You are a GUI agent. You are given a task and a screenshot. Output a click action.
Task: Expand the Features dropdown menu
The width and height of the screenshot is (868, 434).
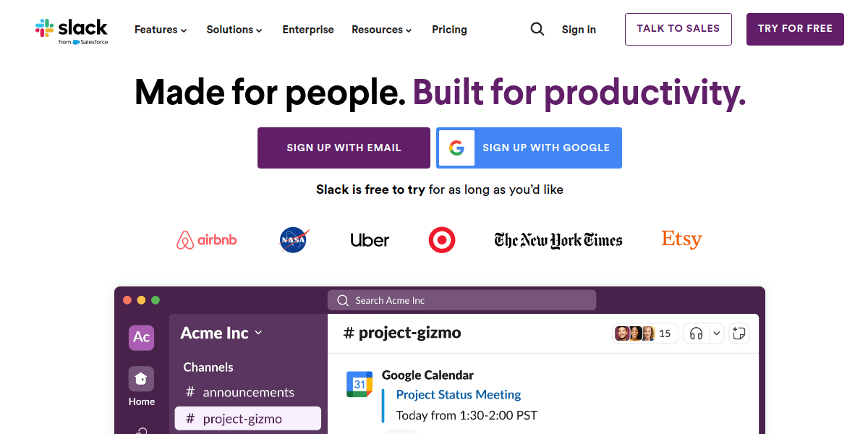click(x=160, y=30)
